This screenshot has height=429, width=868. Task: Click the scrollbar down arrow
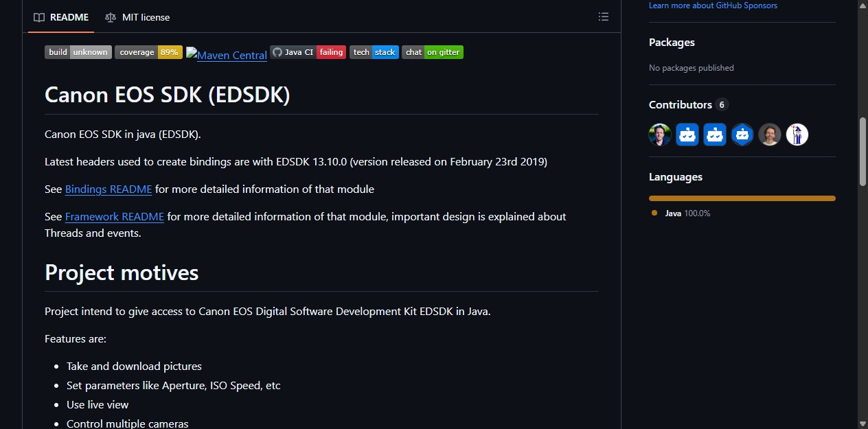[863, 423]
